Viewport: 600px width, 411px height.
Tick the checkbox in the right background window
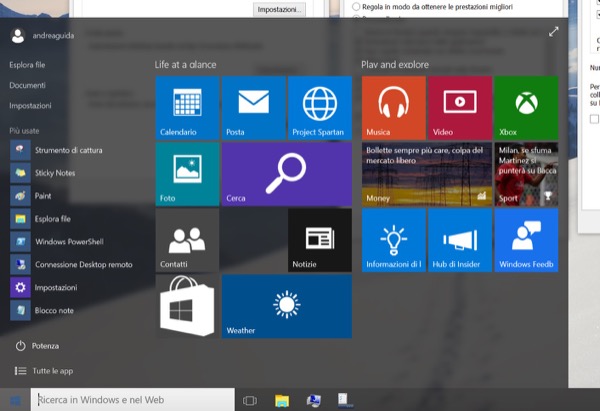point(594,119)
